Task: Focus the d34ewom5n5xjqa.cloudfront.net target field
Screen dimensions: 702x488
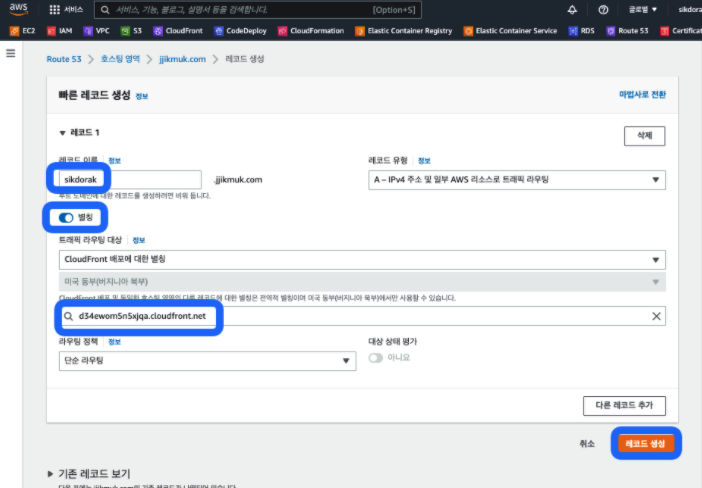Action: point(362,316)
